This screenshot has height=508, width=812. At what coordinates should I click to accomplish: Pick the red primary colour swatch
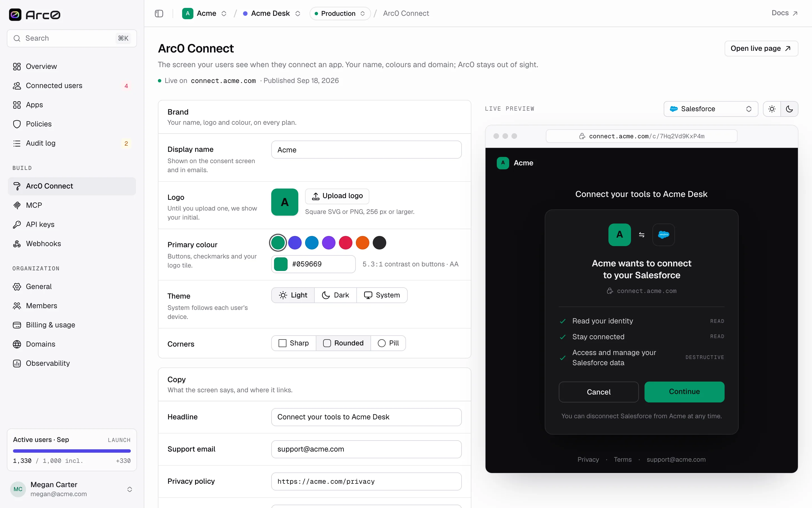345,243
